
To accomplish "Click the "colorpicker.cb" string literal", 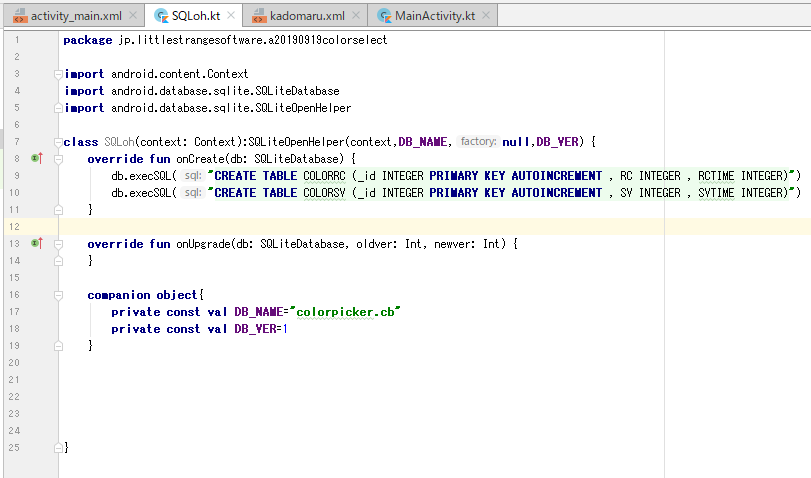I will click(345, 312).
